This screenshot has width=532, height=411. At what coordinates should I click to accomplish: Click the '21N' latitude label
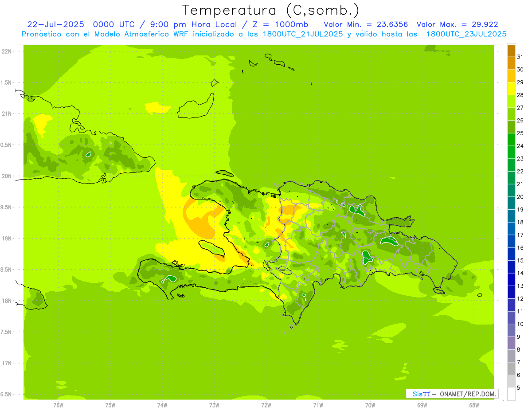(x=7, y=114)
